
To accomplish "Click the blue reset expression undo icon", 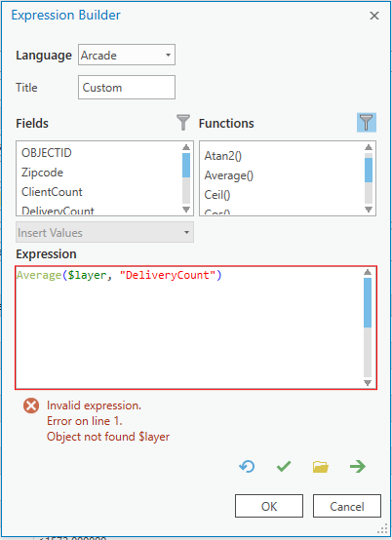I will click(x=247, y=466).
